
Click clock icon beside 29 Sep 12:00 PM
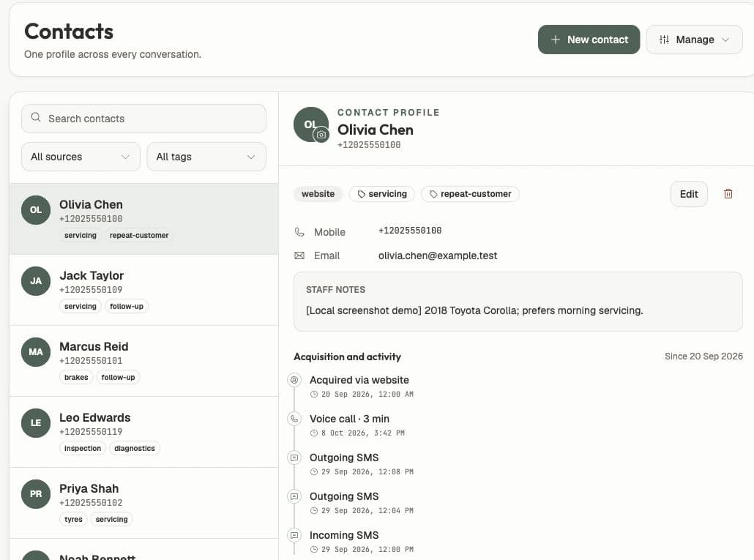point(314,550)
